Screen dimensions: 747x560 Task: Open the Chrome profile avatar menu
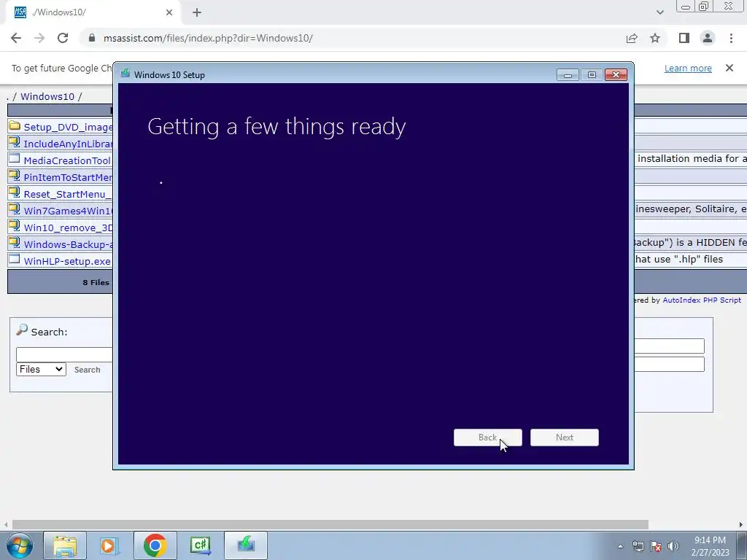pos(708,38)
